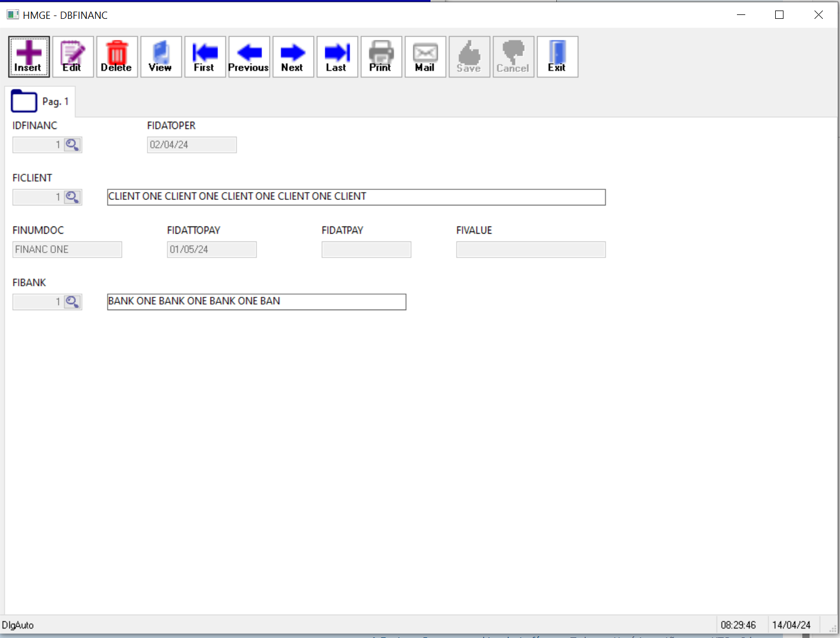
Task: Print the current record
Action: pos(381,56)
